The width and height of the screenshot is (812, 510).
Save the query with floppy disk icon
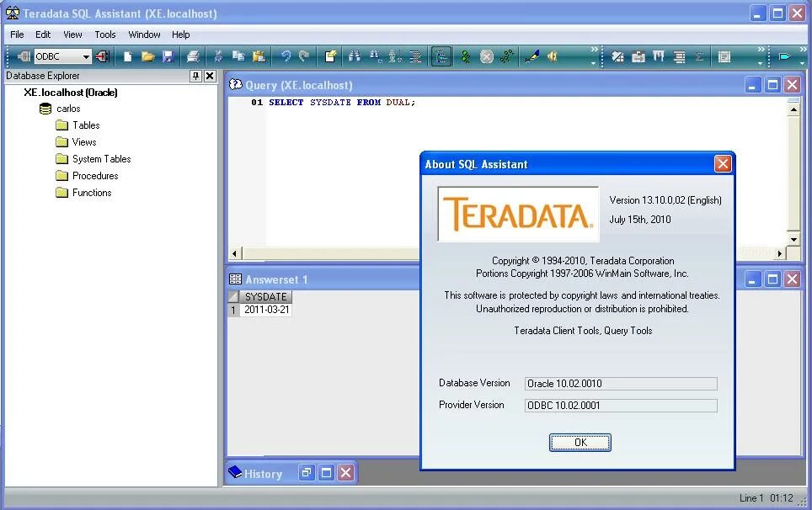(x=168, y=56)
